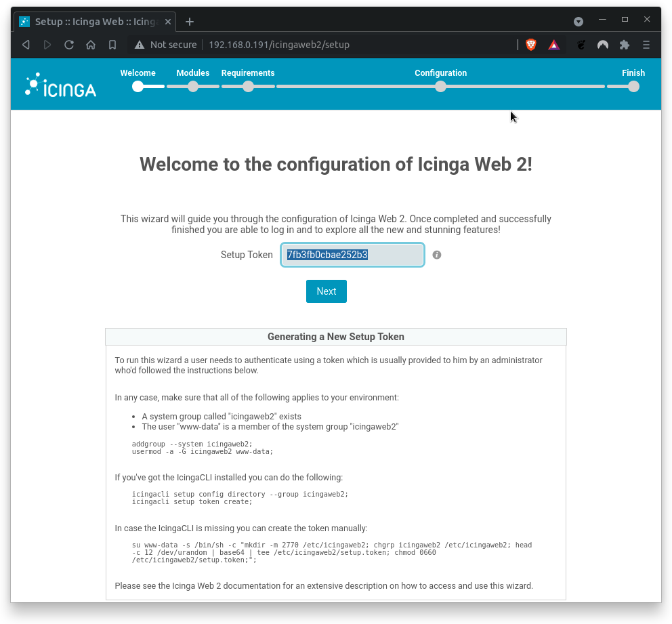Screen dimensions: 672x624
Task: Open the browser extensions puzzle icon
Action: [624, 45]
